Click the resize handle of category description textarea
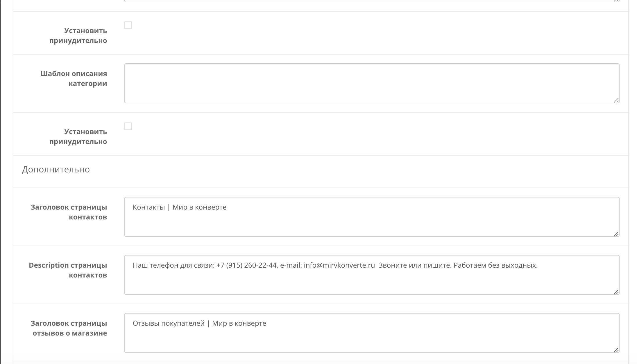The width and height of the screenshot is (637, 364). pyautogui.click(x=616, y=100)
